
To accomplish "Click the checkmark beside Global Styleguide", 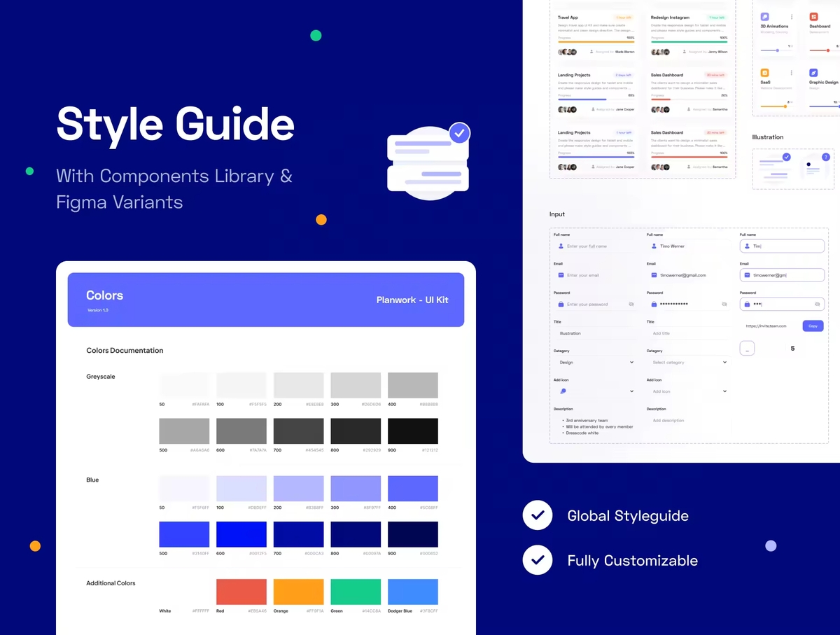I will (x=538, y=516).
